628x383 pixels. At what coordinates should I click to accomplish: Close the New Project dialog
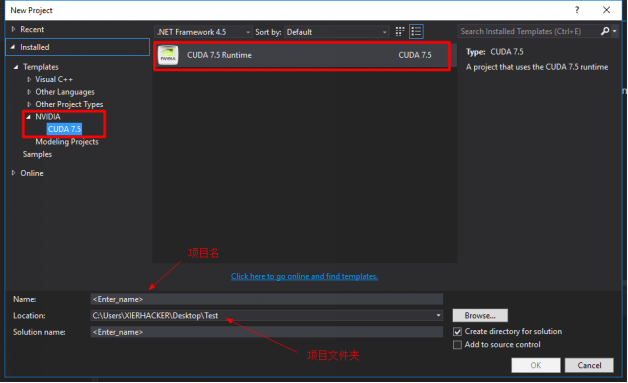[606, 10]
